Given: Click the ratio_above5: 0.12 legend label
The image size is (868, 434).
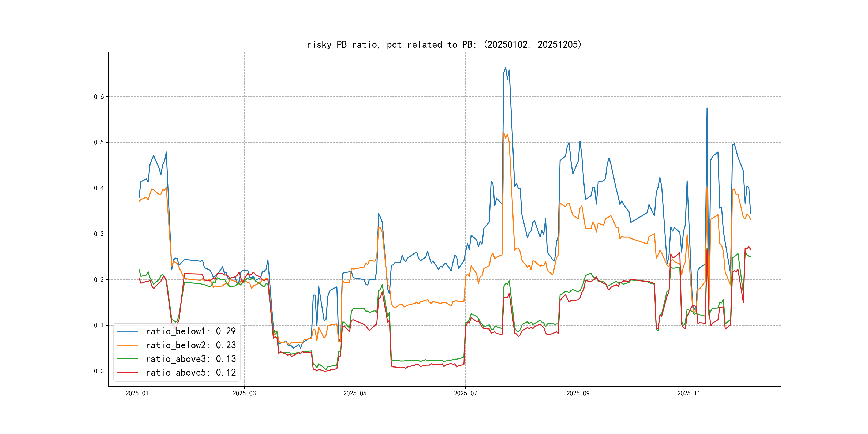Looking at the screenshot, I should (190, 372).
